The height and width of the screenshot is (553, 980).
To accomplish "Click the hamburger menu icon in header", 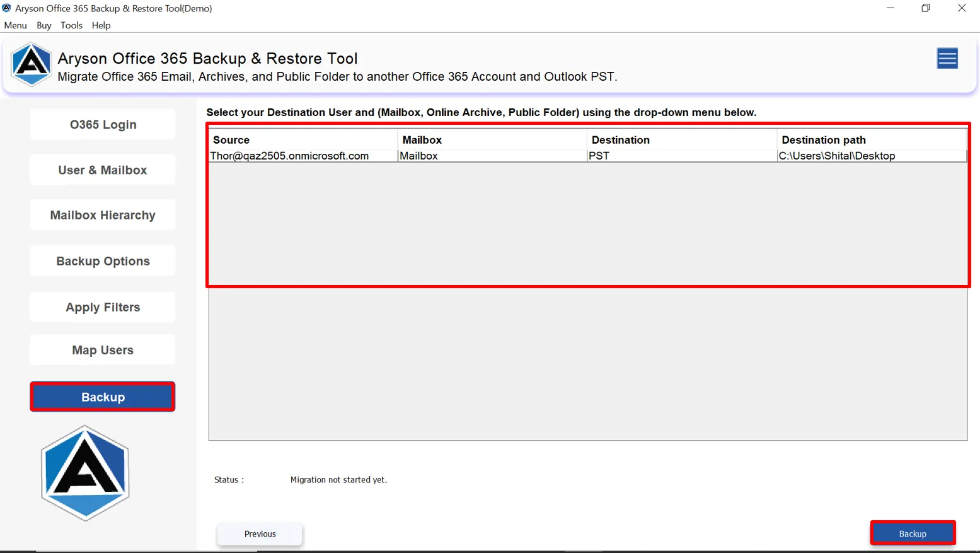I will 947,59.
